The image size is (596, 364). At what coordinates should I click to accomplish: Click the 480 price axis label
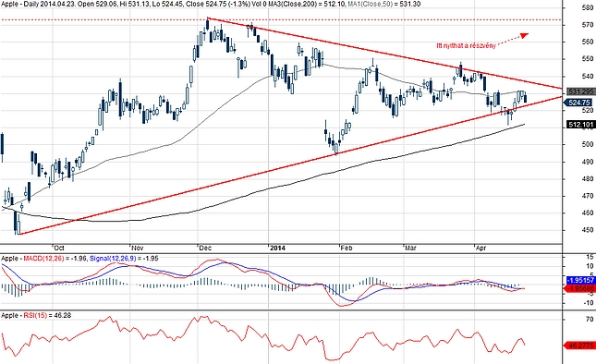[x=588, y=178]
